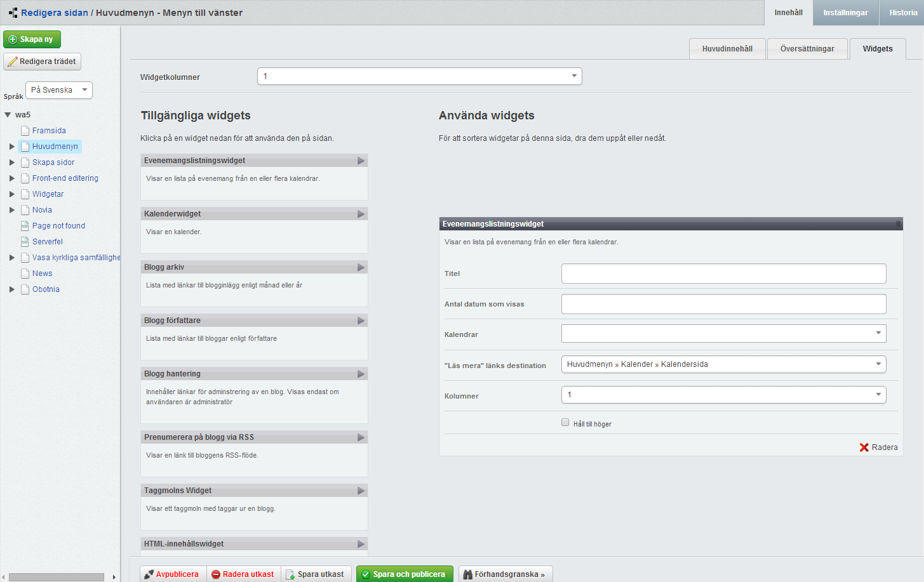Image resolution: width=924 pixels, height=582 pixels.
Task: Expand the Widgetar tree node
Action: (11, 194)
